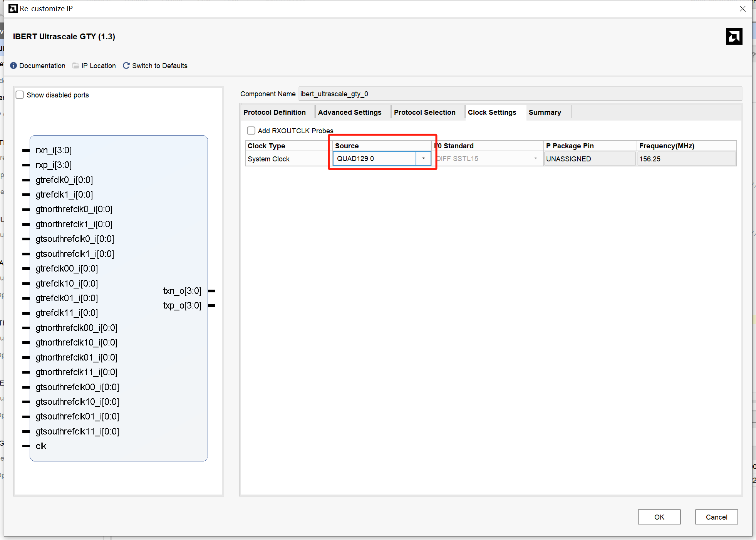Click the Component Name text field
756x540 pixels.
[x=520, y=94]
